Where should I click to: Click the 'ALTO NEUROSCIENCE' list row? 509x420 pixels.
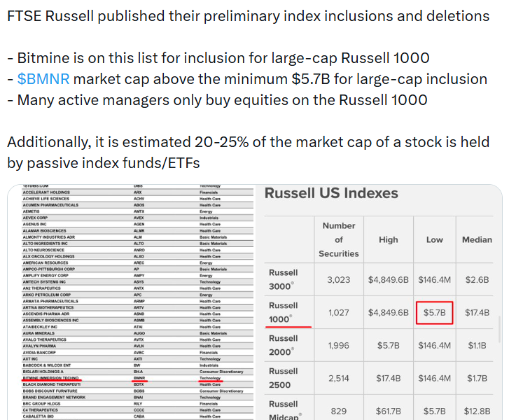coord(138,250)
